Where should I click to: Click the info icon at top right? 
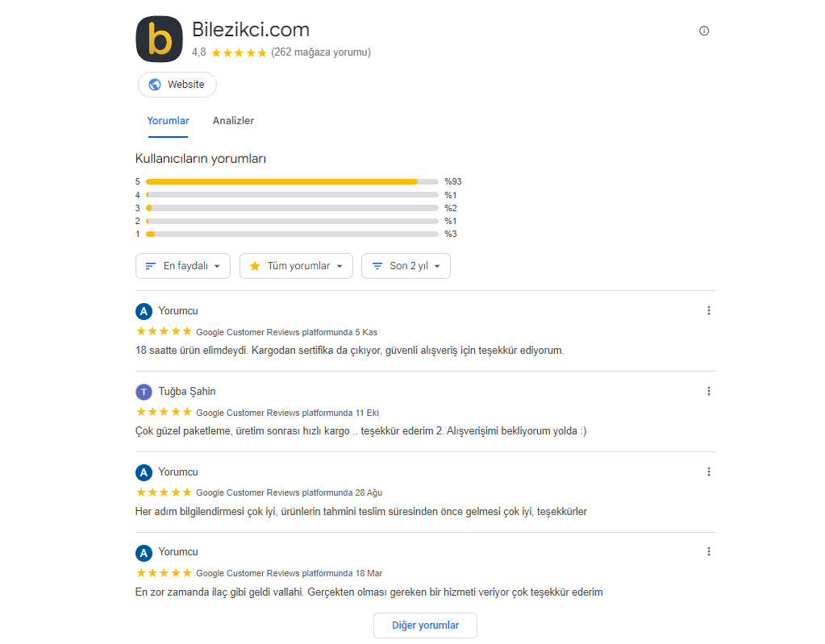(x=703, y=31)
